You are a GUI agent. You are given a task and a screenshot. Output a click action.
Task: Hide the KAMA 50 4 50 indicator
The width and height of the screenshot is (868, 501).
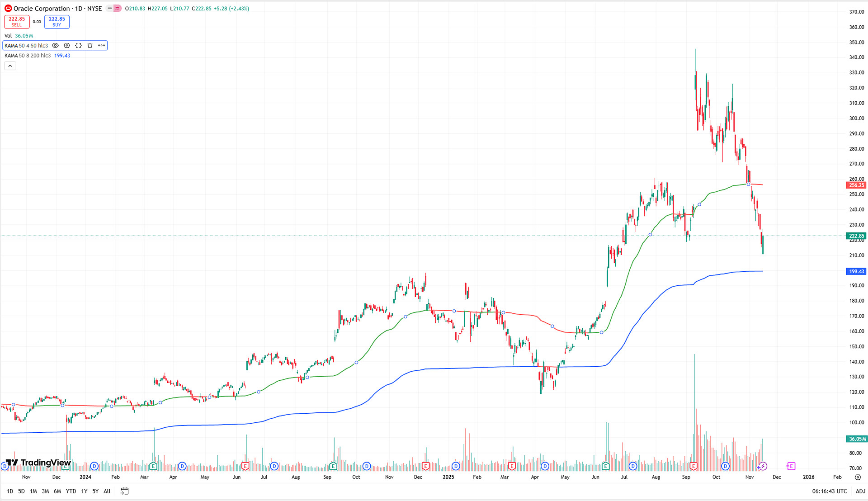click(55, 46)
